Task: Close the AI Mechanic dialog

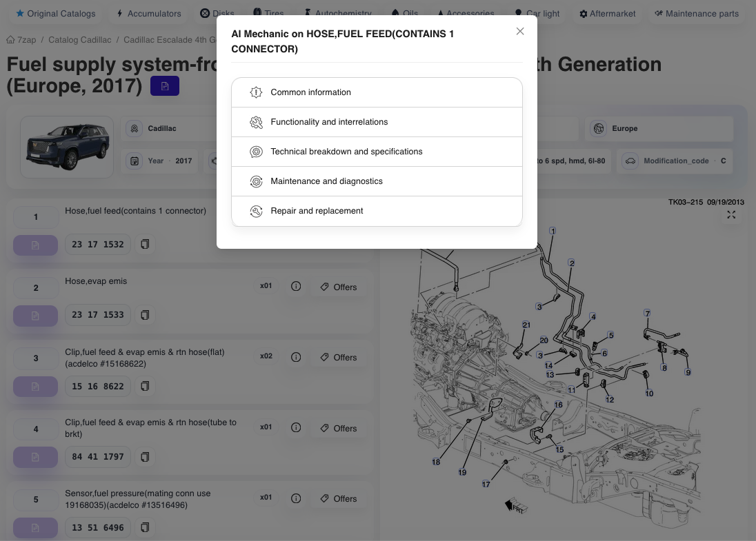Action: tap(520, 31)
